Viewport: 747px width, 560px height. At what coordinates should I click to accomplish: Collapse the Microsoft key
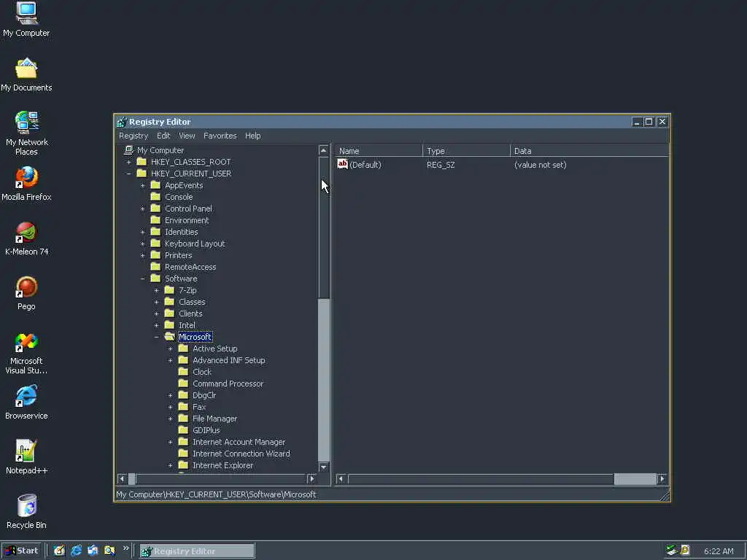click(156, 337)
